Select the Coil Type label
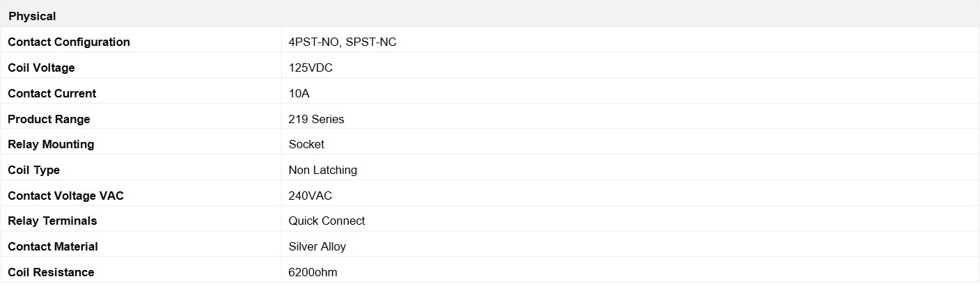980x286 pixels. pyautogui.click(x=34, y=170)
